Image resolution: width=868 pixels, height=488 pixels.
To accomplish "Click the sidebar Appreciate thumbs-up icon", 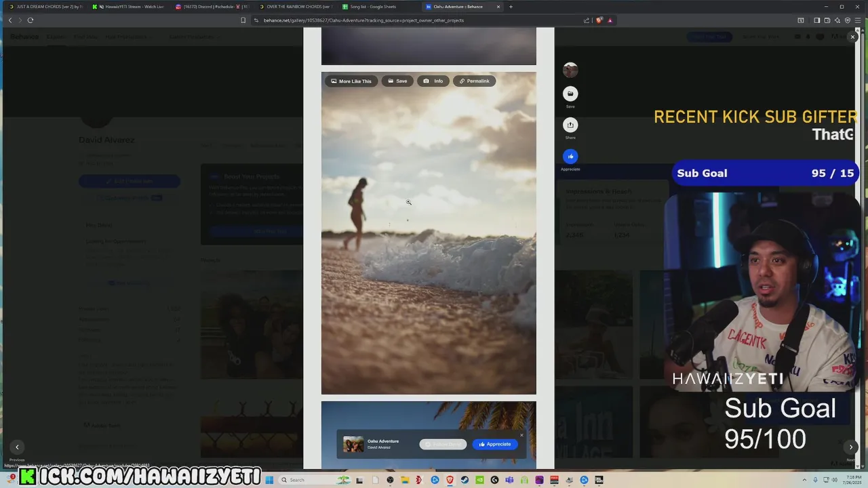I will pos(570,156).
